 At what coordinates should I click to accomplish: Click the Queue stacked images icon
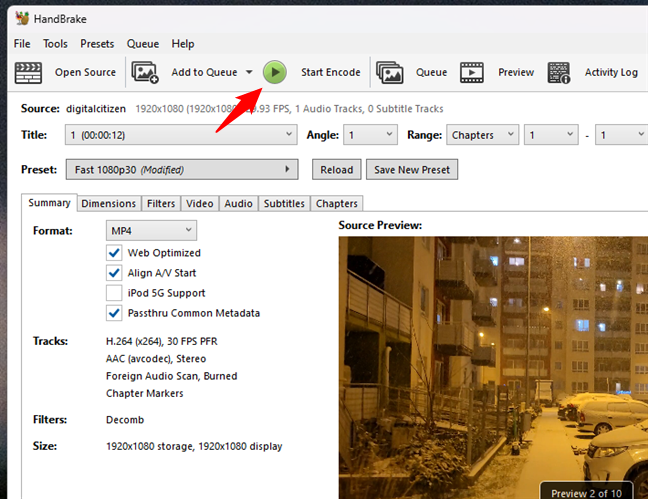click(390, 72)
